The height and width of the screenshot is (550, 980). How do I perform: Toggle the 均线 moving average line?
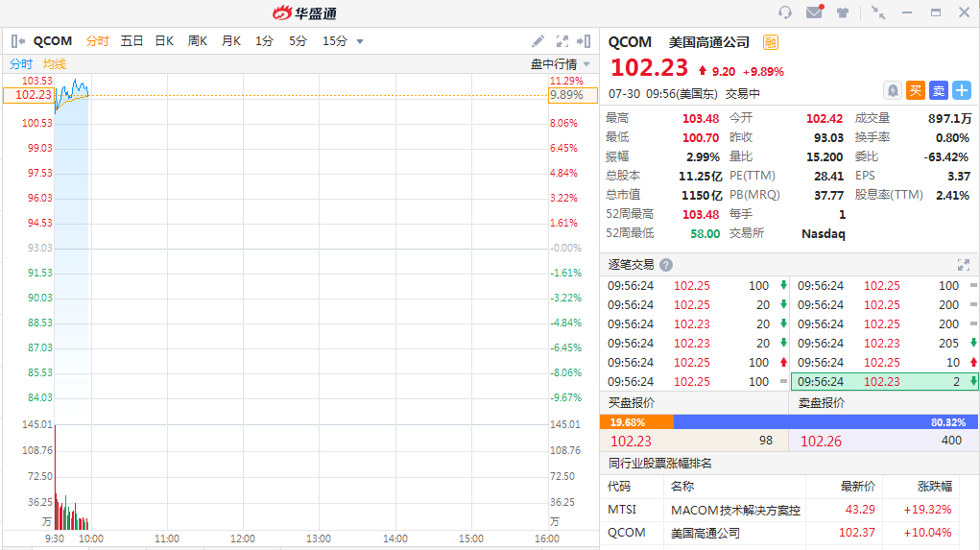click(x=55, y=64)
